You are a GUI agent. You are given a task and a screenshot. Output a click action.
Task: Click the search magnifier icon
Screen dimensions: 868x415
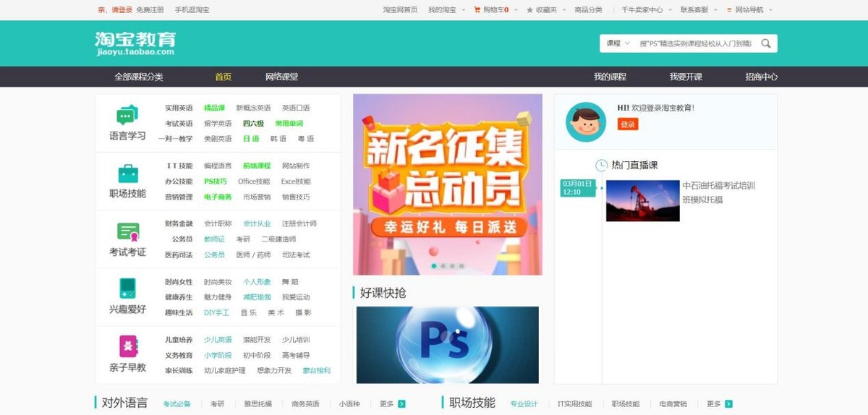tap(765, 43)
